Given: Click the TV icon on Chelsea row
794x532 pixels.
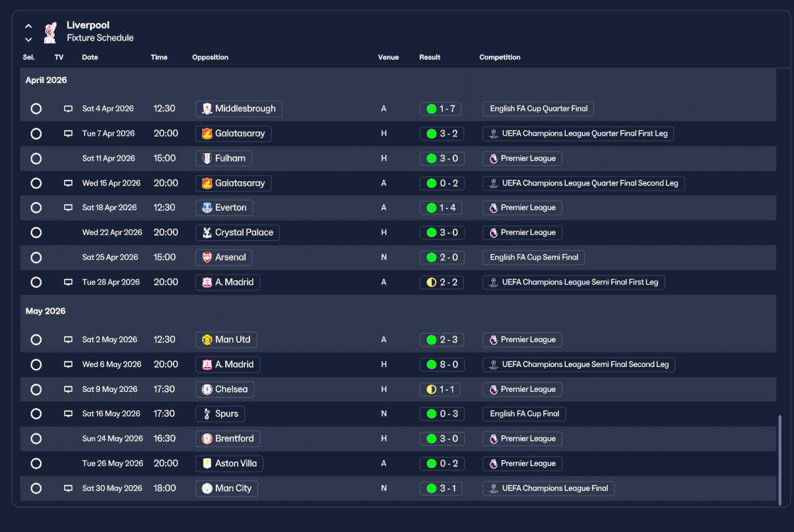Looking at the screenshot, I should (x=68, y=389).
